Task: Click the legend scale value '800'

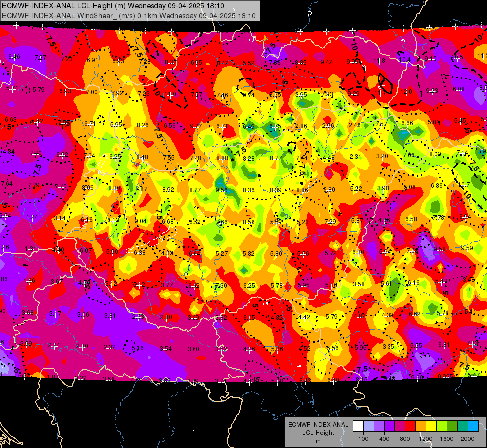Action: [x=405, y=439]
